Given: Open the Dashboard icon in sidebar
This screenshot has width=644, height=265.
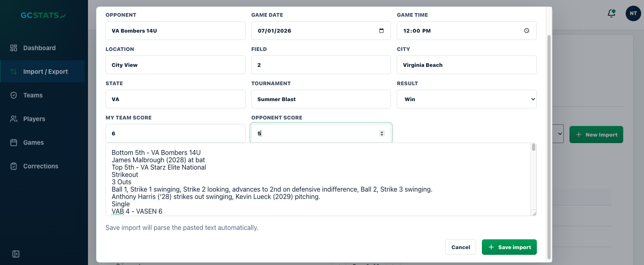Looking at the screenshot, I should click(13, 48).
